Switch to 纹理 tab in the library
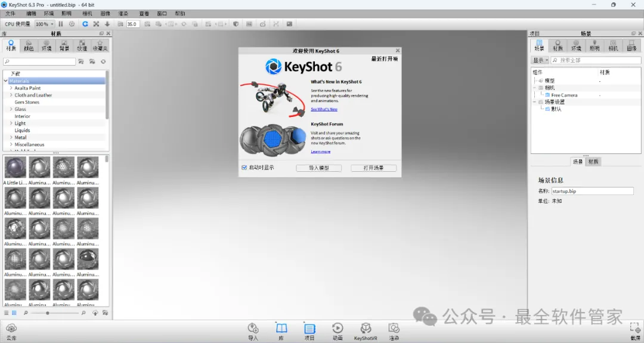The width and height of the screenshot is (644, 343). (x=82, y=45)
